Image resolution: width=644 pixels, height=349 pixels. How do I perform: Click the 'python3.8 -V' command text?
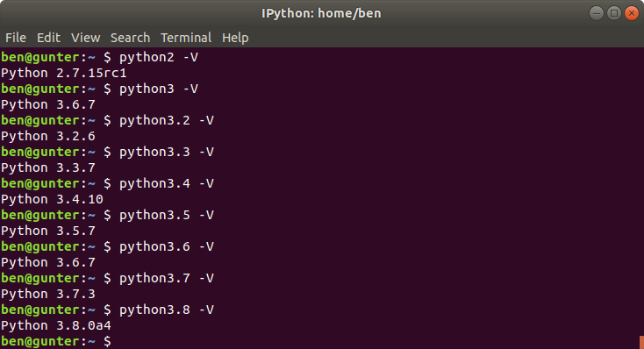tap(167, 310)
